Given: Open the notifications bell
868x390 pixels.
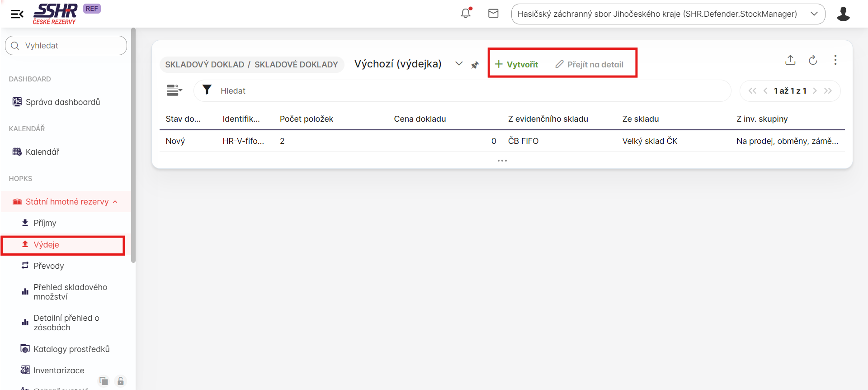Looking at the screenshot, I should 466,14.
